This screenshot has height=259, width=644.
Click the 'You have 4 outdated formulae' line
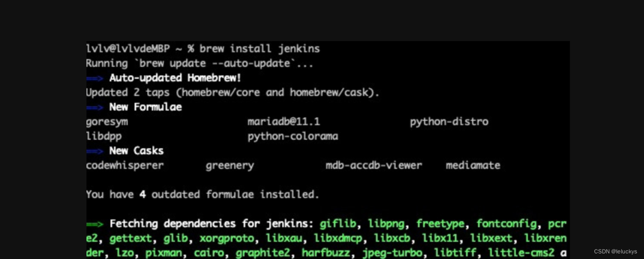coord(203,195)
